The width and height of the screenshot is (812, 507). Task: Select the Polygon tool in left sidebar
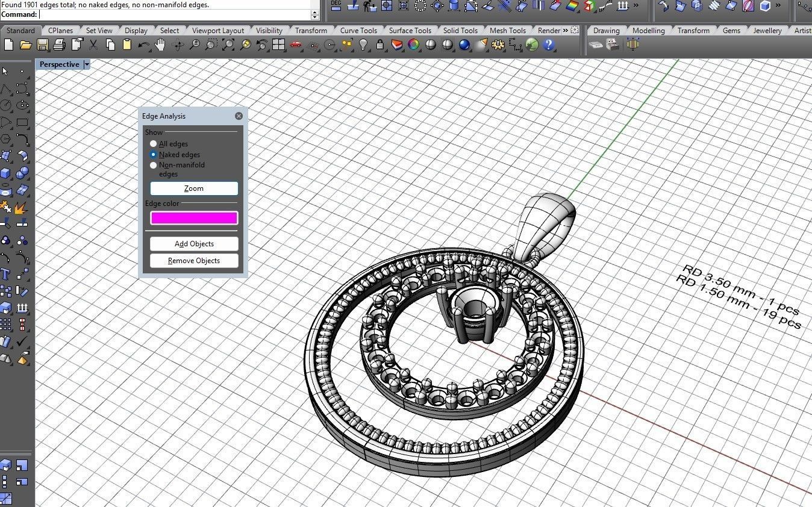click(5, 139)
